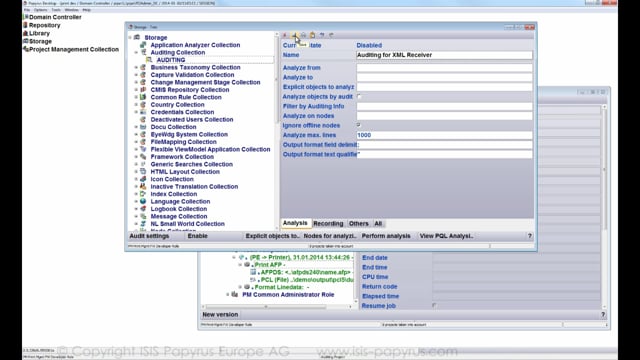Click New version button in back window

220,314
